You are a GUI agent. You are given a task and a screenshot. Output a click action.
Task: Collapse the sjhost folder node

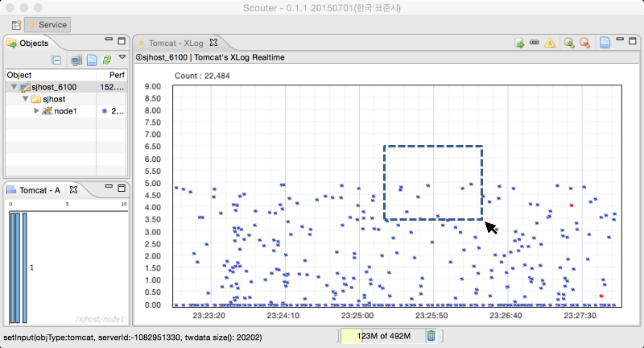26,98
